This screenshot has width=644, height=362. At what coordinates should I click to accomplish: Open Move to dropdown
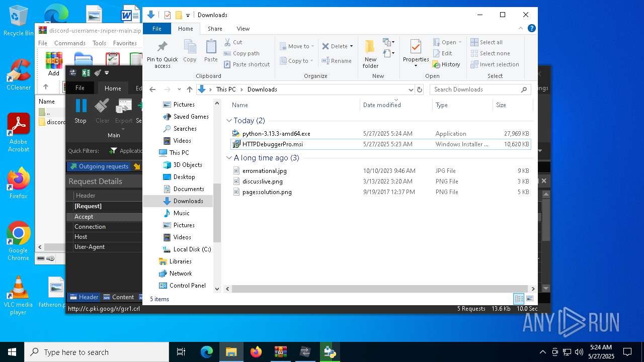[x=297, y=46]
